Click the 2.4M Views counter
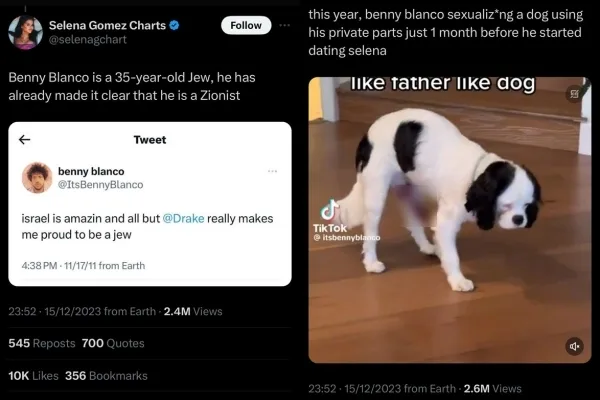This screenshot has width=600, height=400. click(193, 312)
